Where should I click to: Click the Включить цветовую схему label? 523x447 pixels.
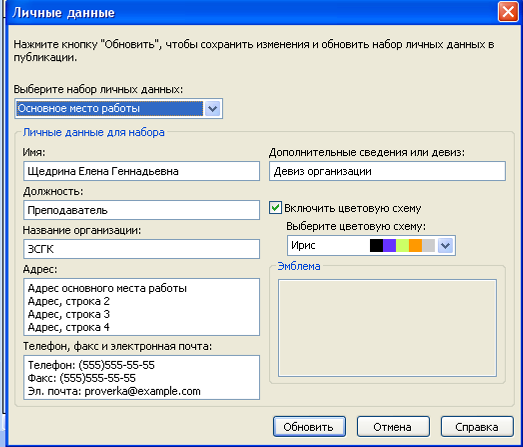pos(353,208)
